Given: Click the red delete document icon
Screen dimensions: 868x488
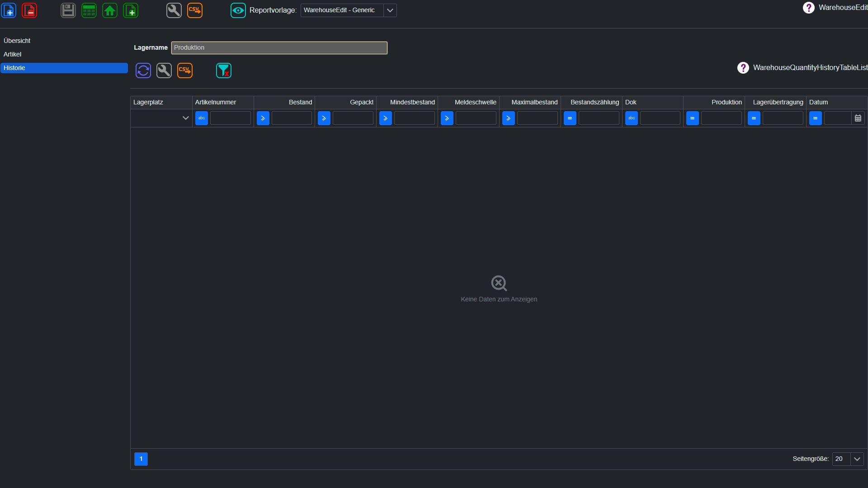Looking at the screenshot, I should pyautogui.click(x=30, y=10).
